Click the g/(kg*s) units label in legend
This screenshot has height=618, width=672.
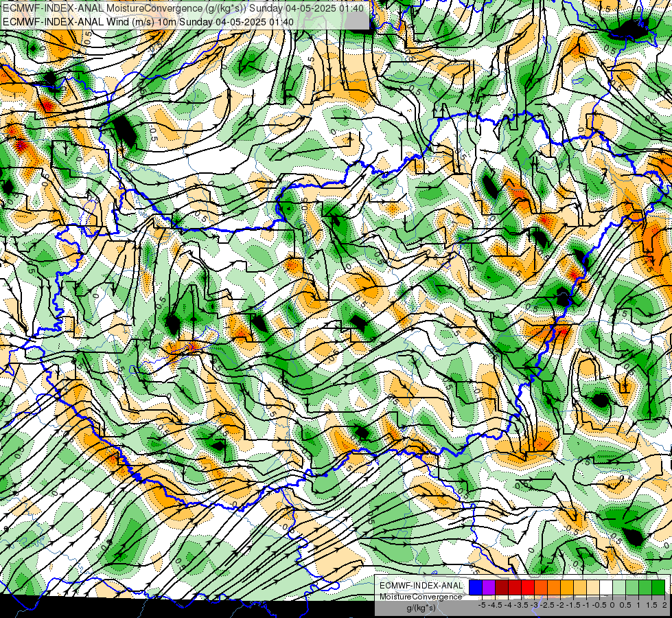421,608
